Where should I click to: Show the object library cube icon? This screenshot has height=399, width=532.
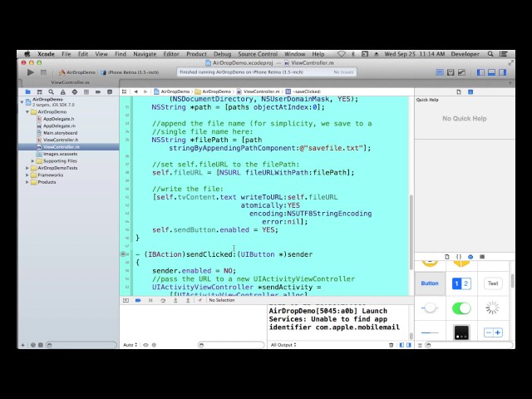point(470,257)
